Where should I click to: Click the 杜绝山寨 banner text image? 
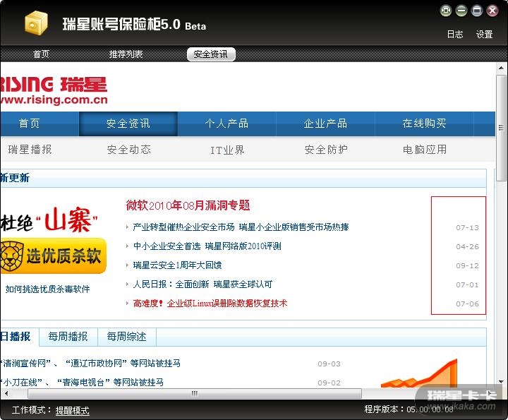(49, 220)
